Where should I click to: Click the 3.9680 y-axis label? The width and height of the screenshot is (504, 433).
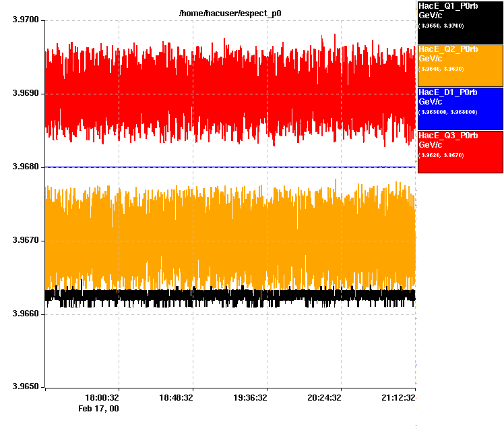26,167
